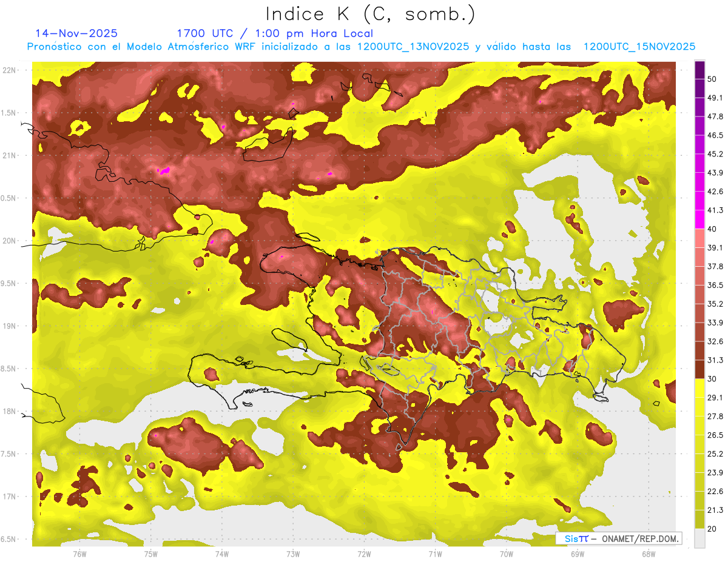This screenshot has height=562, width=728.
Task: Click the legend value 39.1
Action: tap(715, 248)
